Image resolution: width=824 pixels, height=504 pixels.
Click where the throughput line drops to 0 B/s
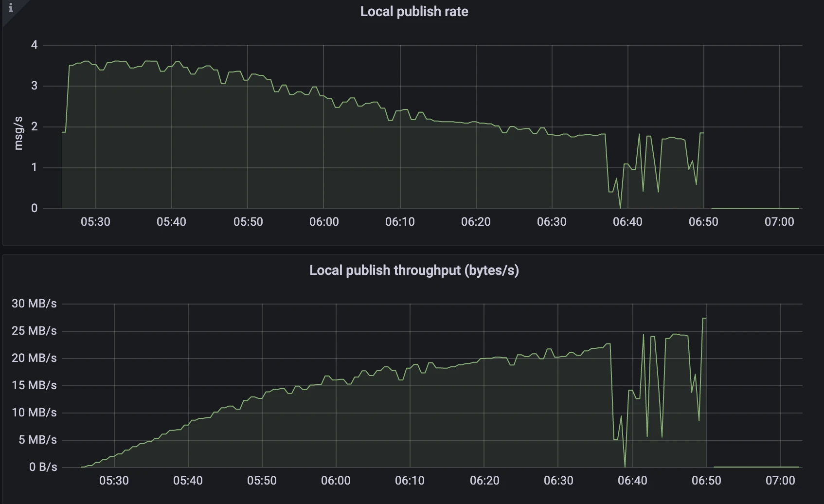(625, 467)
